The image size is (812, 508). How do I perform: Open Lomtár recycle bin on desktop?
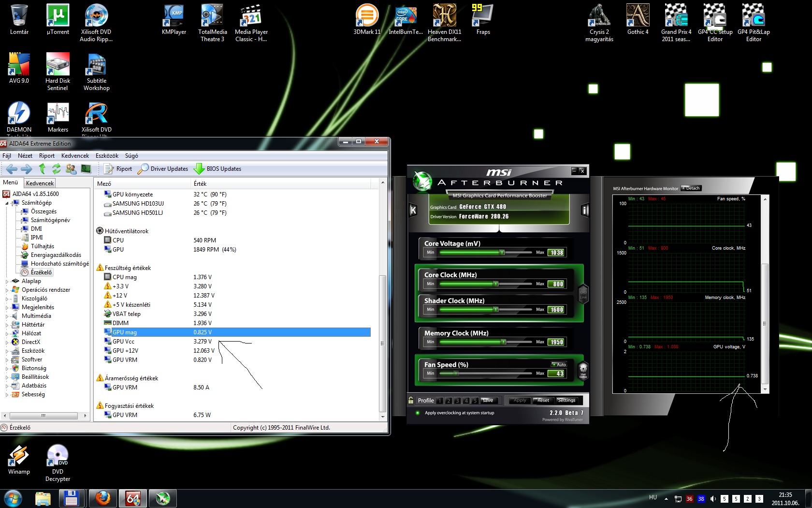click(x=19, y=20)
